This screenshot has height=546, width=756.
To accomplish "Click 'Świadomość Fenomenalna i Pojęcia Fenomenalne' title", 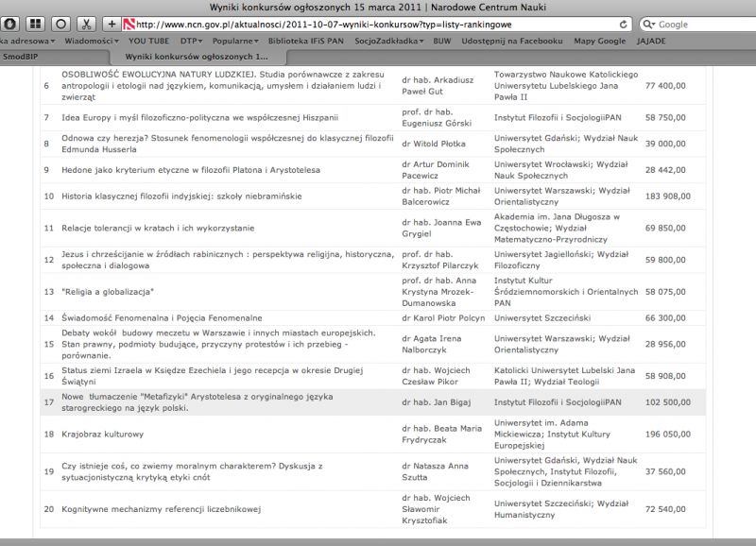I will [162, 318].
